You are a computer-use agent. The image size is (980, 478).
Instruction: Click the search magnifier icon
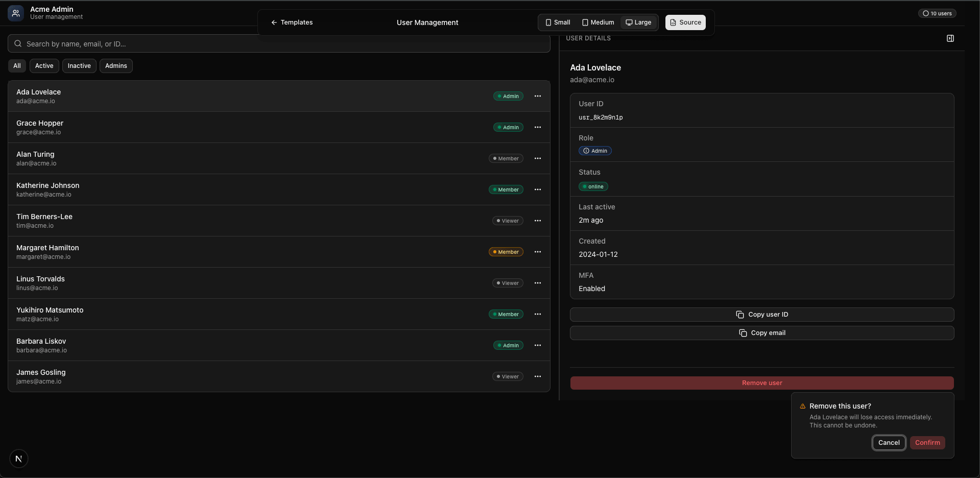coord(18,43)
